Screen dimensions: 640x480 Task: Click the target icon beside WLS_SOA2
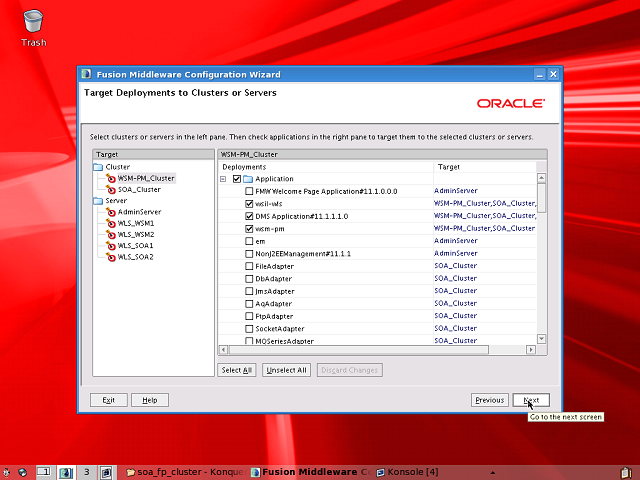coord(111,257)
